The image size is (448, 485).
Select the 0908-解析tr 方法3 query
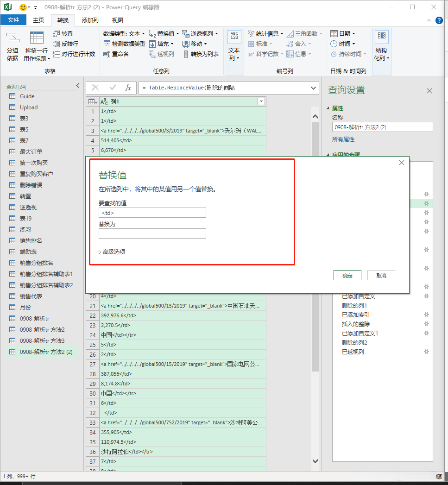42,341
